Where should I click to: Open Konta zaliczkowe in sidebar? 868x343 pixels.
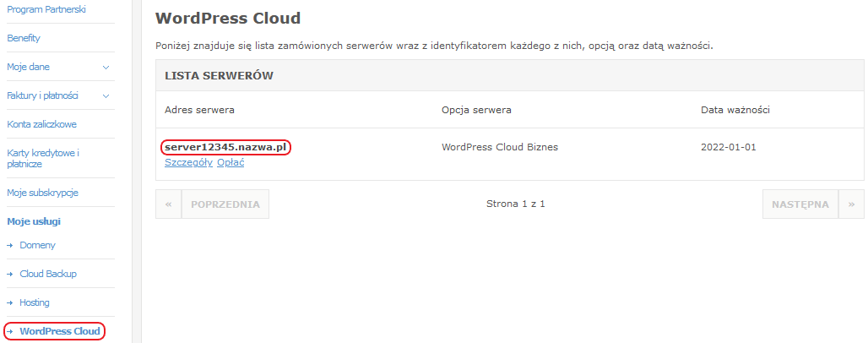point(41,124)
